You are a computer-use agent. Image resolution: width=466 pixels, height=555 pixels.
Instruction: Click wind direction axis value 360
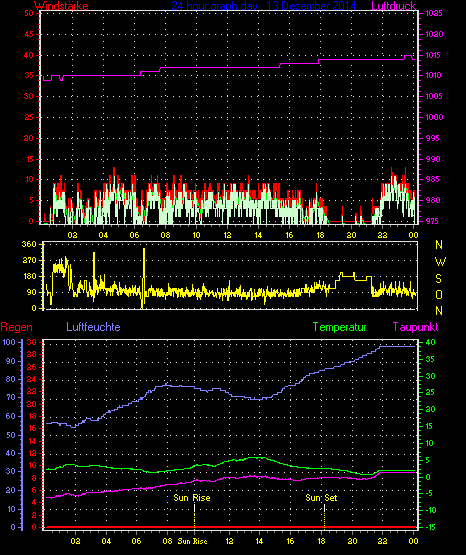click(29, 244)
